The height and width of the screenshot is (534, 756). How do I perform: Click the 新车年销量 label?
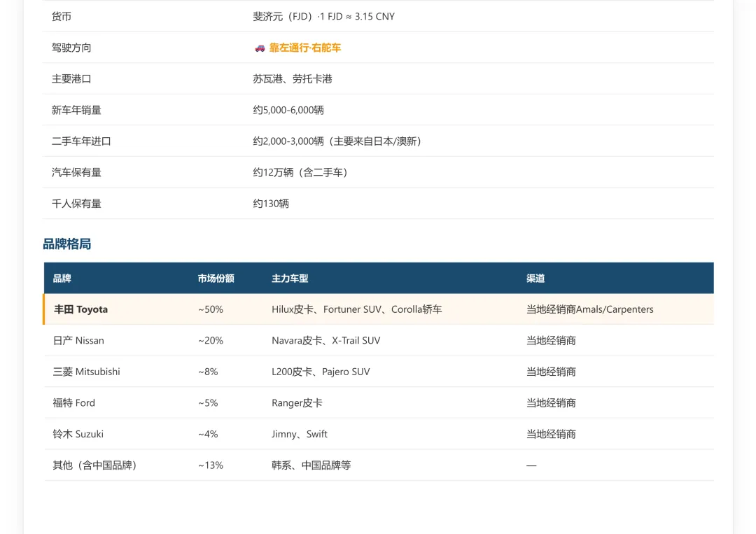76,110
